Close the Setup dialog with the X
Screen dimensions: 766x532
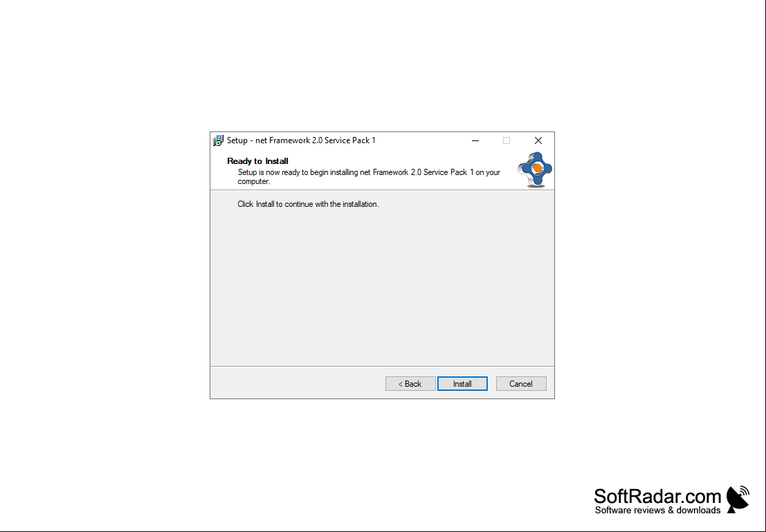point(538,140)
